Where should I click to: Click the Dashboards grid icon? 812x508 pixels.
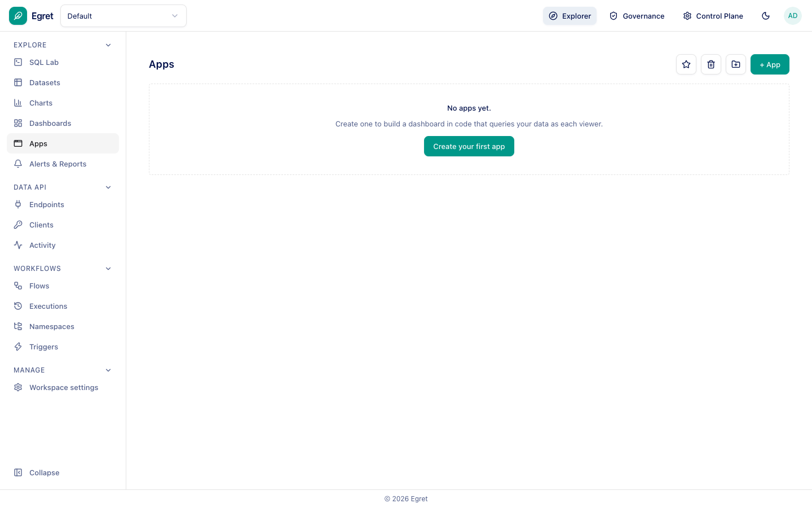tap(18, 123)
